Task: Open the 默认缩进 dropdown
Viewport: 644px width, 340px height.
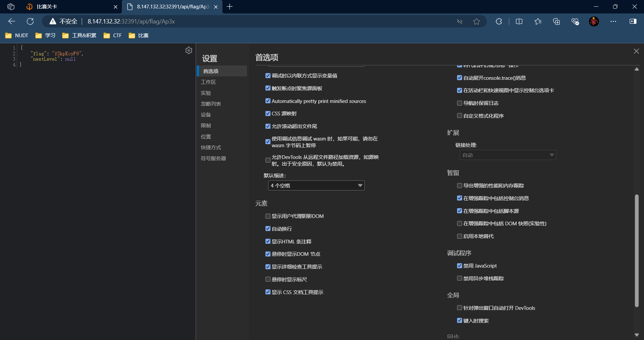Action: [316, 185]
